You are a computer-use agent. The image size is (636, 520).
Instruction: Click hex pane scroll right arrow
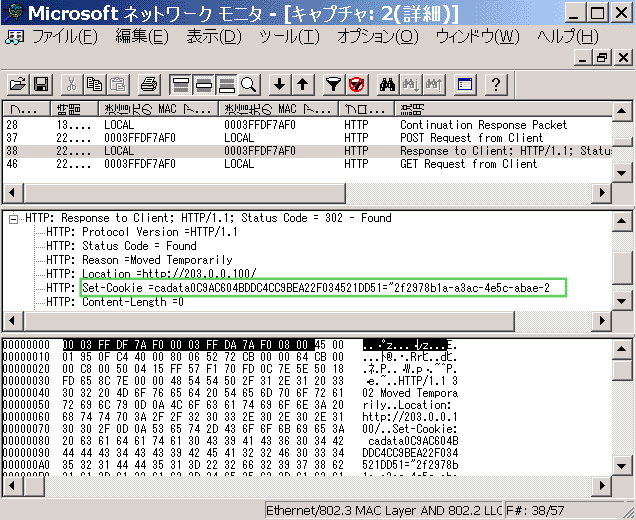tap(602, 485)
